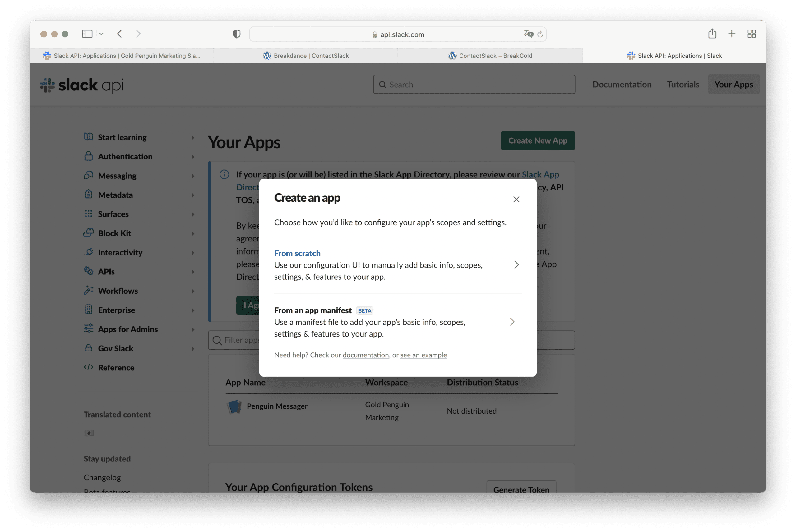Expand the Block Kit section arrow

[193, 233]
